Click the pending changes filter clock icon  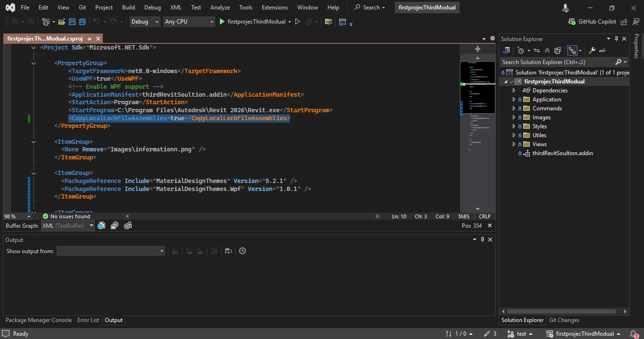(x=520, y=50)
